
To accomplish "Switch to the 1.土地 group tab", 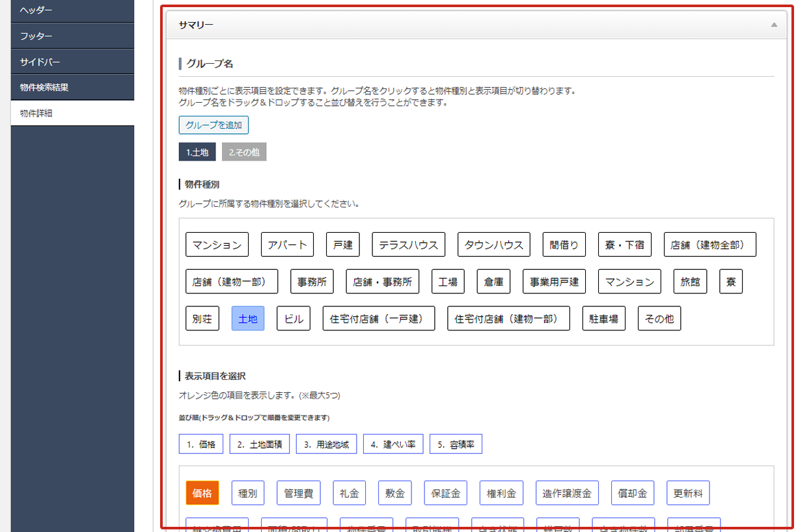I will click(197, 152).
